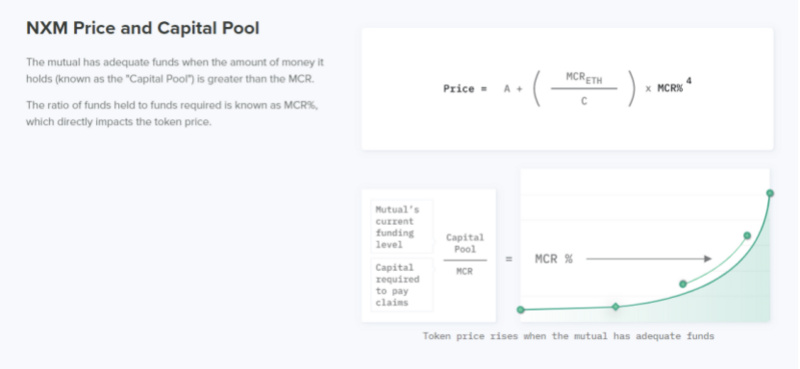
Task: Select the "Capital required to pay claims" box
Action: tap(402, 285)
